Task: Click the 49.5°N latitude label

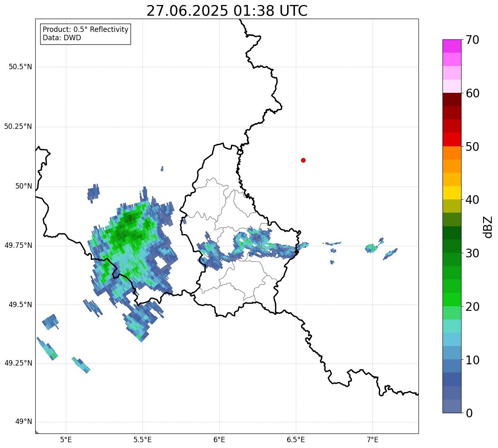Action: pos(20,305)
